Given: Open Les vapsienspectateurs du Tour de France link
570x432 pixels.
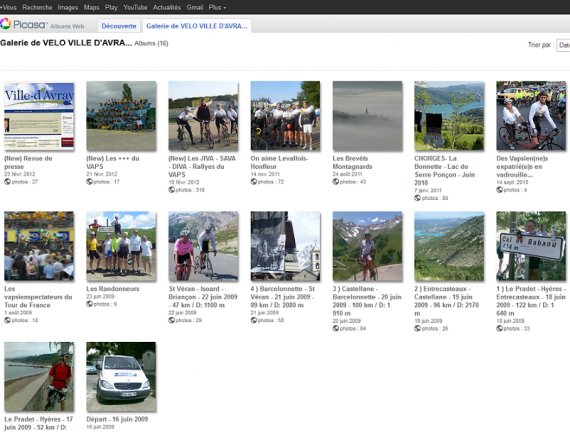Looking at the screenshot, I should point(38,297).
